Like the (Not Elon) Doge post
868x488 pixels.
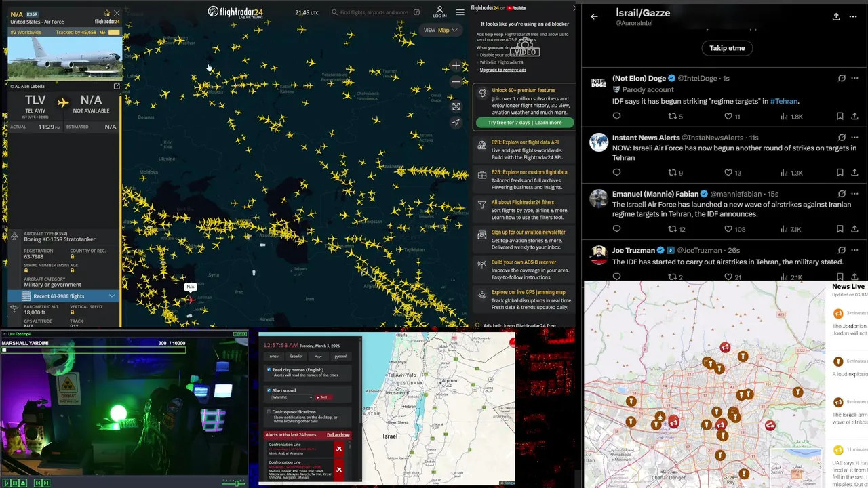point(728,117)
